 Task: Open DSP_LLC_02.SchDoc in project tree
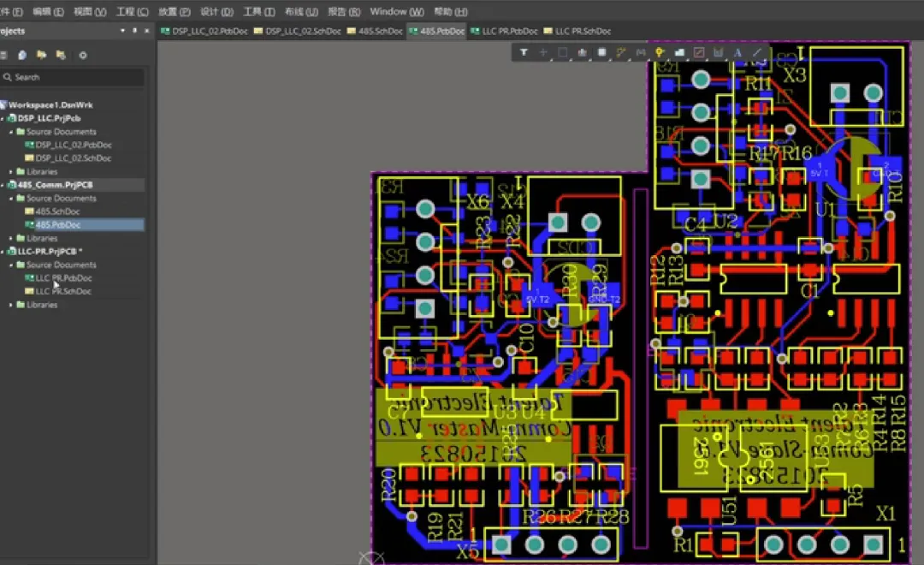tap(73, 158)
